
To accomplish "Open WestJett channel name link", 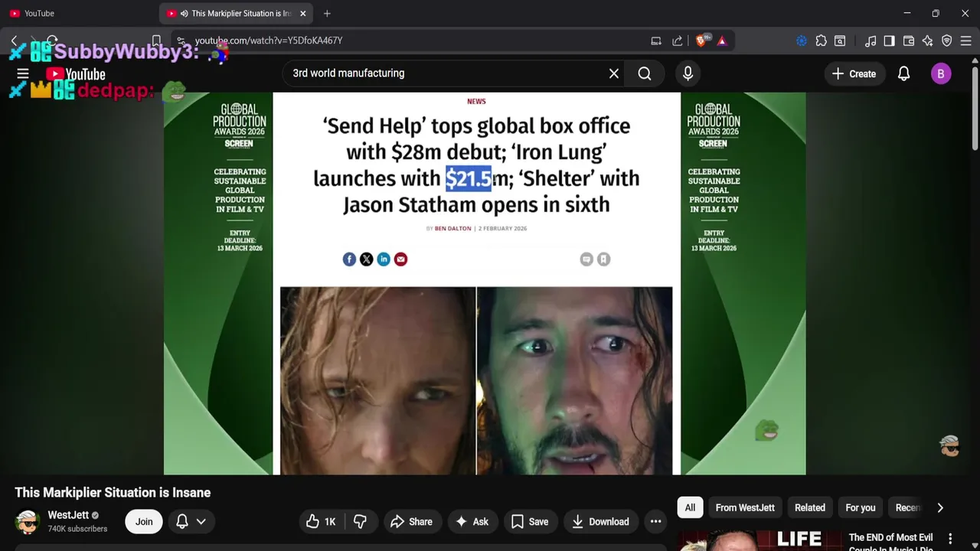I will click(x=68, y=515).
